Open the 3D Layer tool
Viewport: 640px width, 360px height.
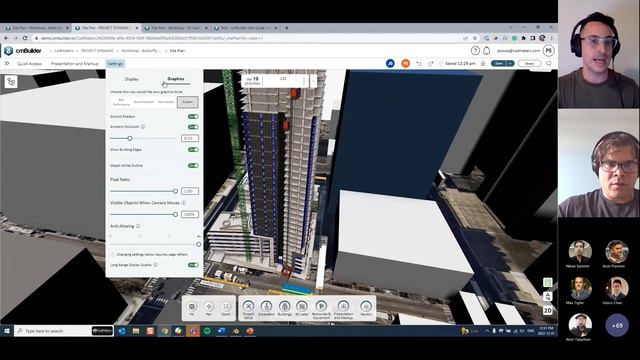pyautogui.click(x=302, y=308)
